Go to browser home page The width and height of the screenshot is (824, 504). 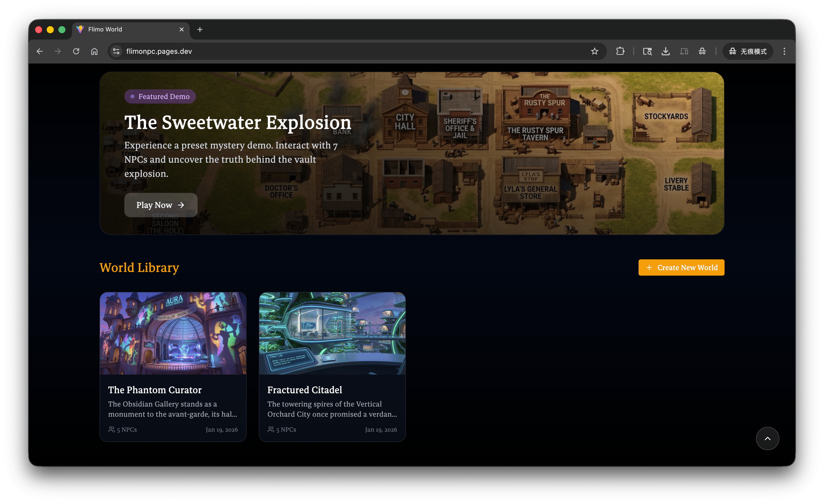[x=94, y=51]
